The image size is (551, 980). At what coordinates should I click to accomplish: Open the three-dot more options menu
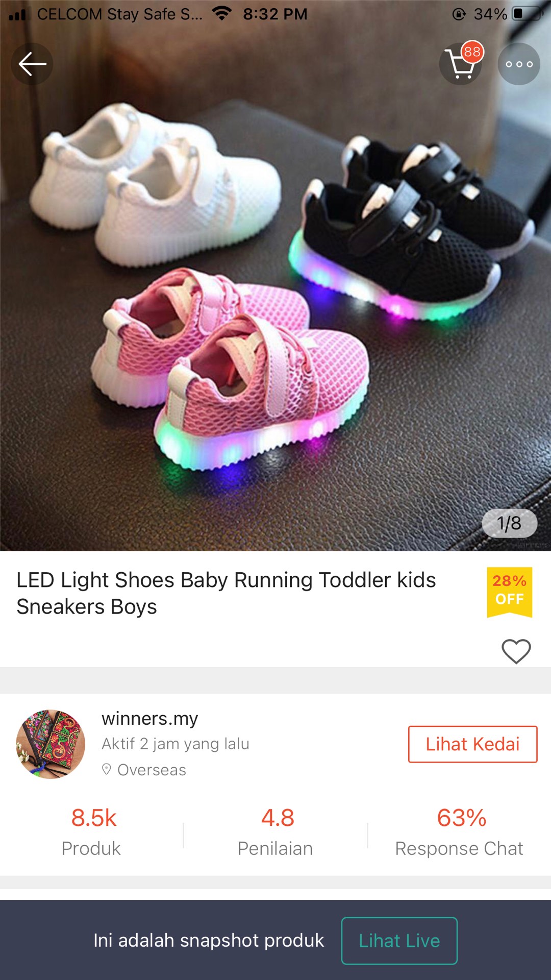point(519,64)
